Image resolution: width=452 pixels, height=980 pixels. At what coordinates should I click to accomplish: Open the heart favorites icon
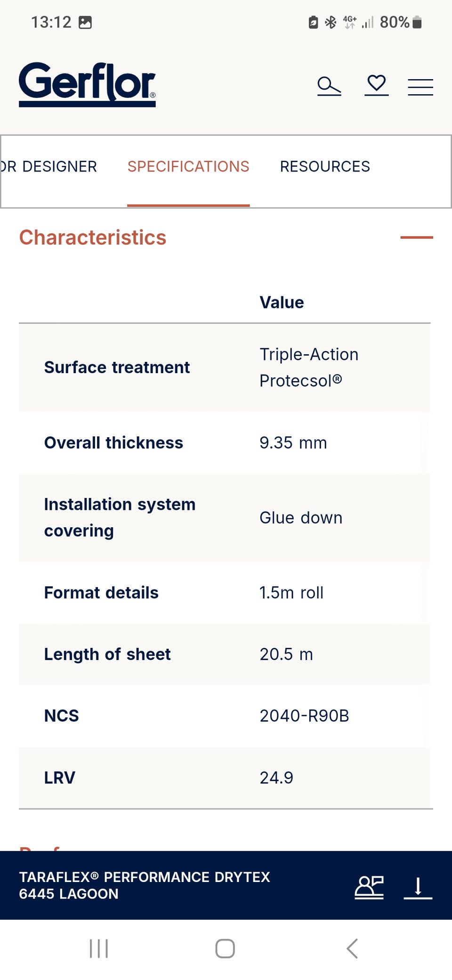[376, 85]
